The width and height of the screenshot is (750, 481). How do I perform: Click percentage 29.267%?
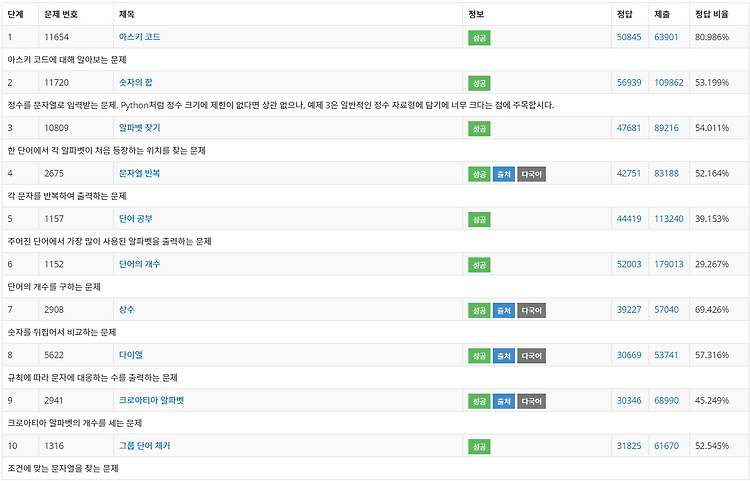point(712,264)
